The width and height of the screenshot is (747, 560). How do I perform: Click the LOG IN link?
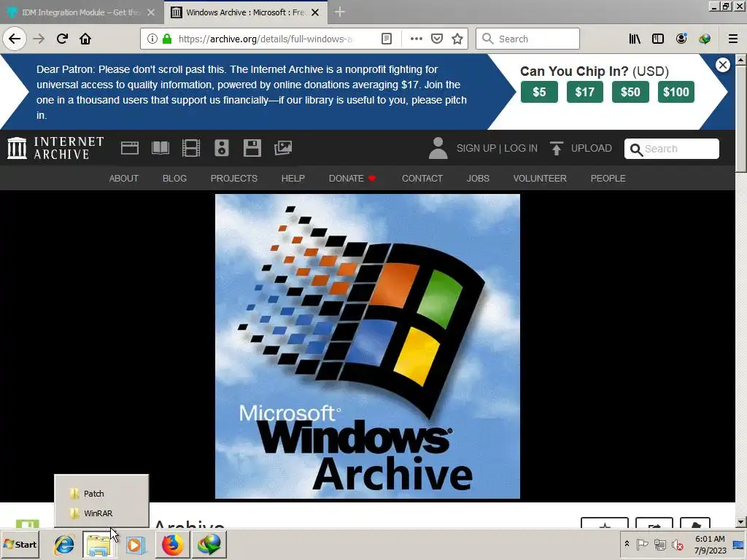click(x=521, y=148)
